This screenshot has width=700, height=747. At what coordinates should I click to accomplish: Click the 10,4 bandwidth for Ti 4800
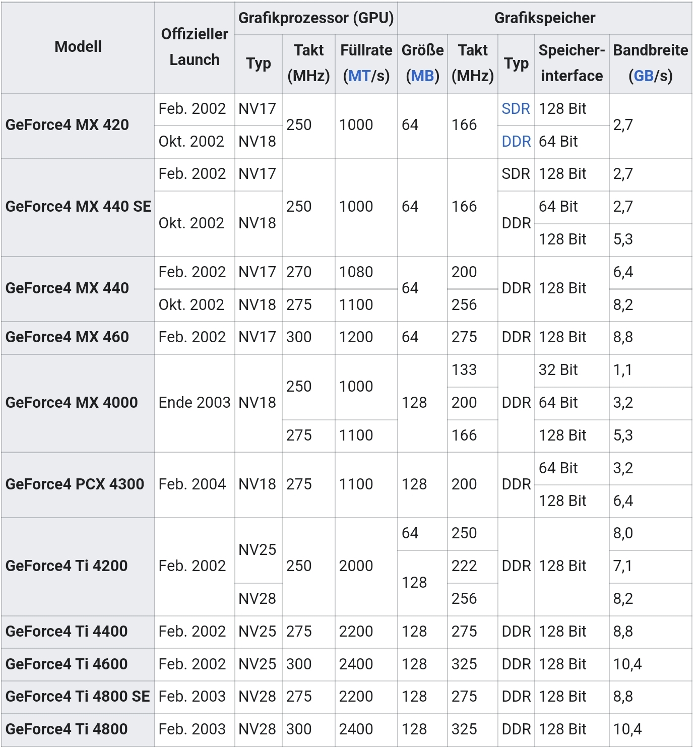[650, 730]
